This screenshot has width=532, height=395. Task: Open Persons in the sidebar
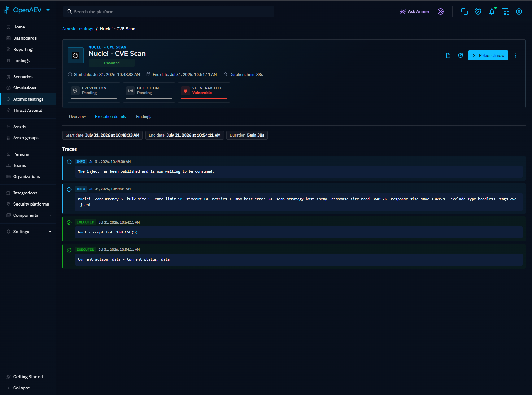tap(28, 154)
